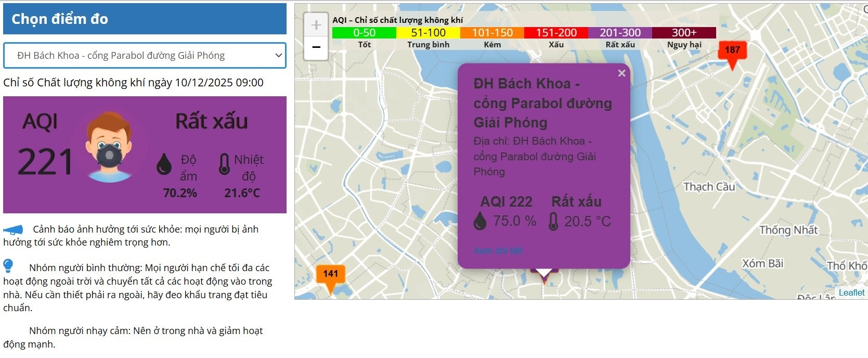Zoom in on the map
This screenshot has height=358, width=868.
pos(316,25)
